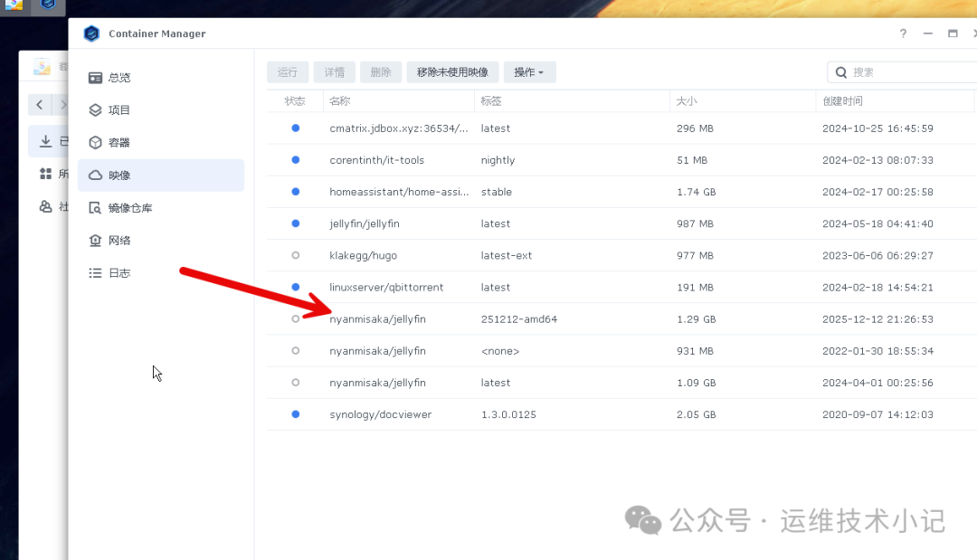977x560 pixels.
Task: Click the 删除 delete button
Action: pyautogui.click(x=381, y=72)
